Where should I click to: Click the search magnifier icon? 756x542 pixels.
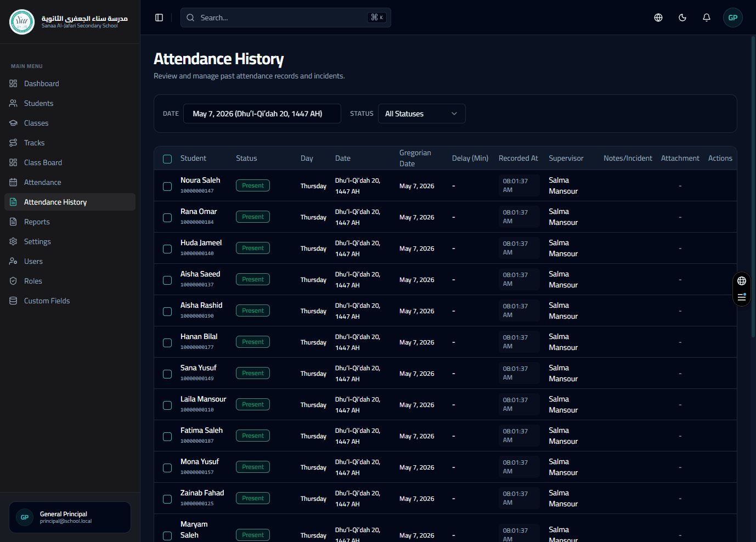[x=190, y=18]
